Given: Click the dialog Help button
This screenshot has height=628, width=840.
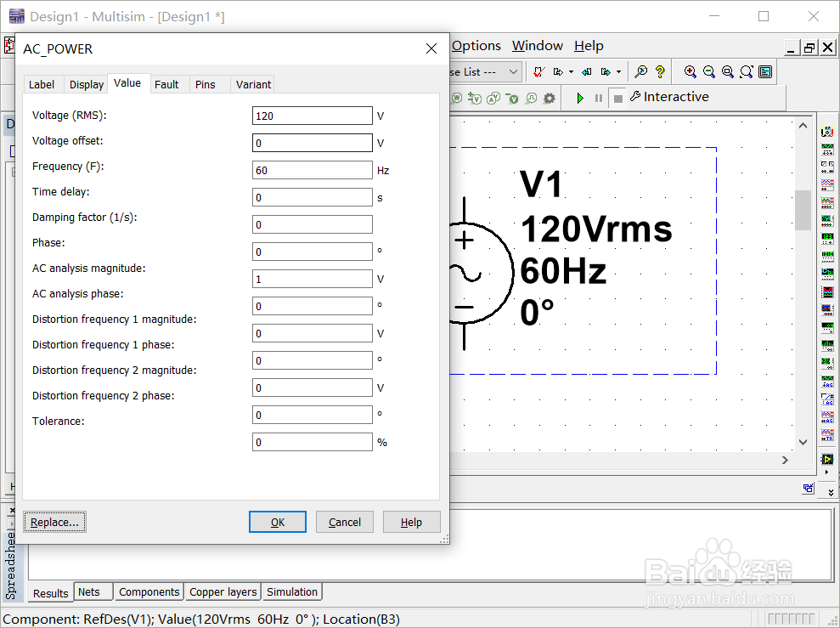Looking at the screenshot, I should pos(411,522).
